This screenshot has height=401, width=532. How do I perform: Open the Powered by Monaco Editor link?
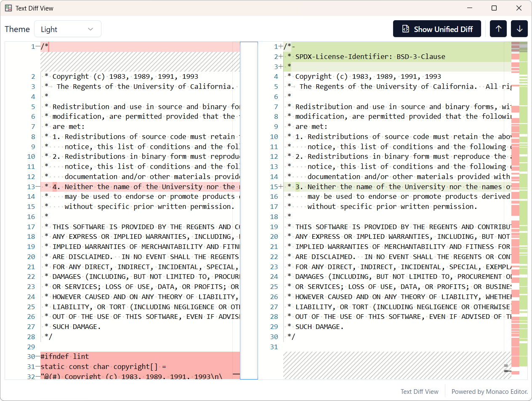click(489, 391)
